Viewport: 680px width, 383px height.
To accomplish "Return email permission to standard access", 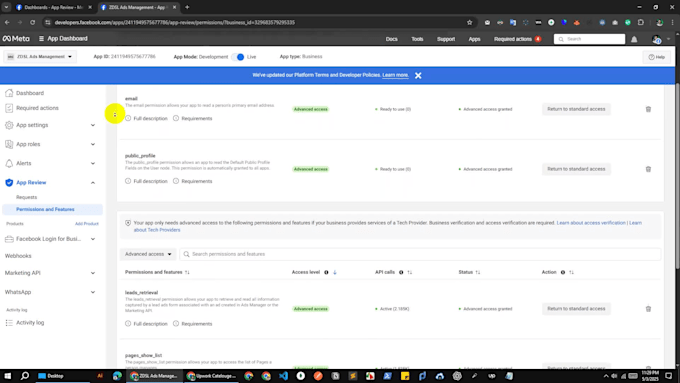I will tap(576, 109).
